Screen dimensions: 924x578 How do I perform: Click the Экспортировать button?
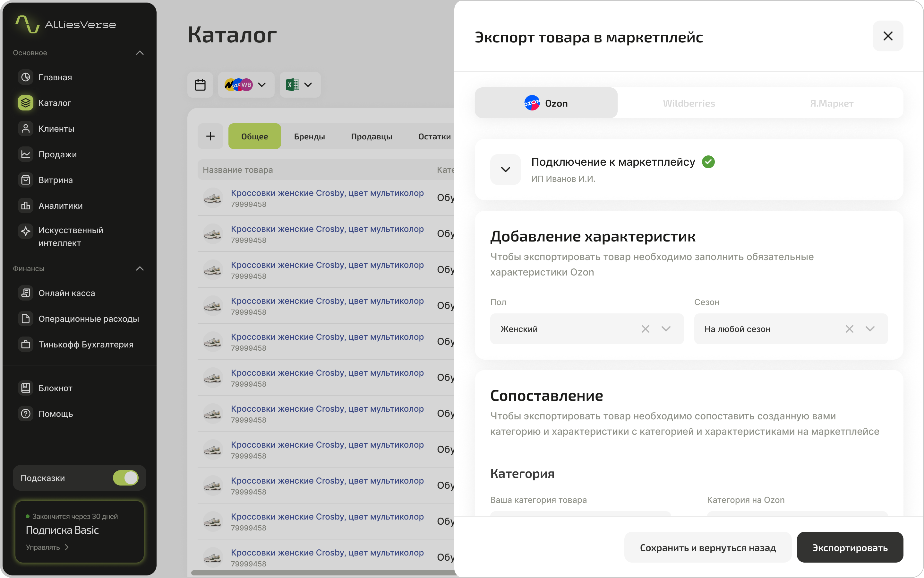850,547
